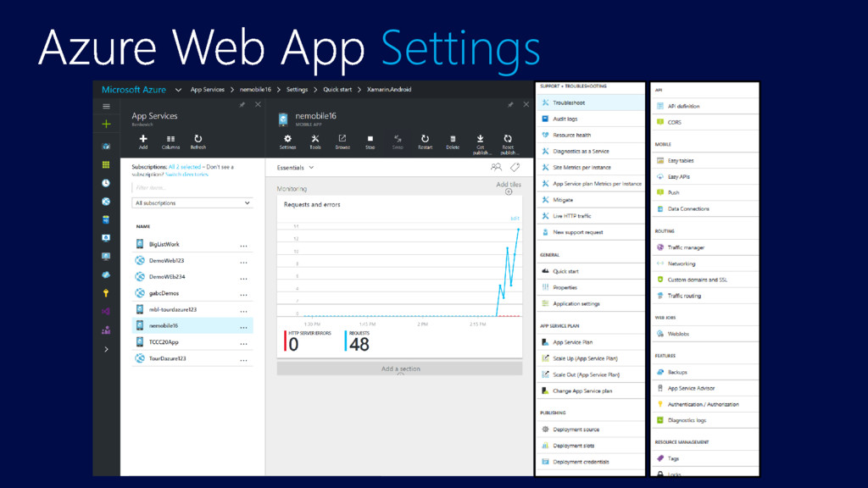Open WebJobs setting
The image size is (868, 488).
pos(704,334)
